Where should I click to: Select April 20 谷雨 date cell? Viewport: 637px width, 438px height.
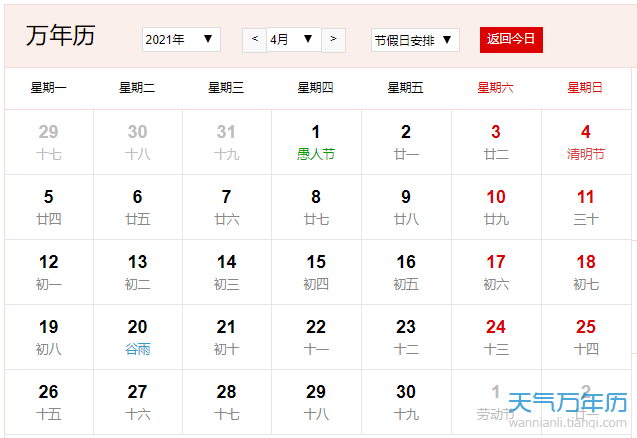(138, 337)
